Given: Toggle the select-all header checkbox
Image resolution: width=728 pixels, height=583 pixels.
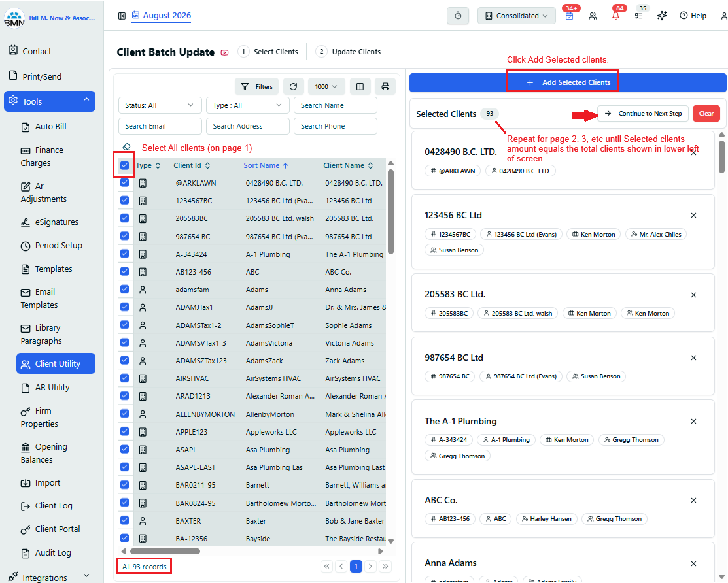Looking at the screenshot, I should click(124, 165).
